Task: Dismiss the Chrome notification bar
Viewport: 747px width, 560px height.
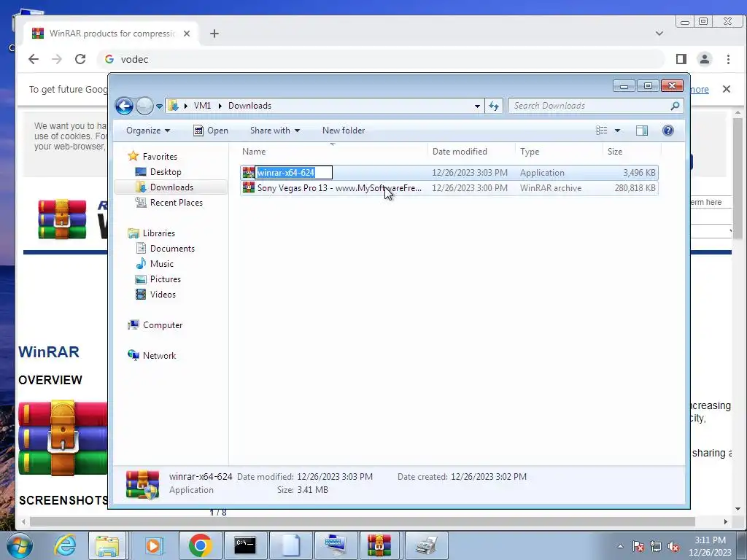Action: (x=726, y=89)
